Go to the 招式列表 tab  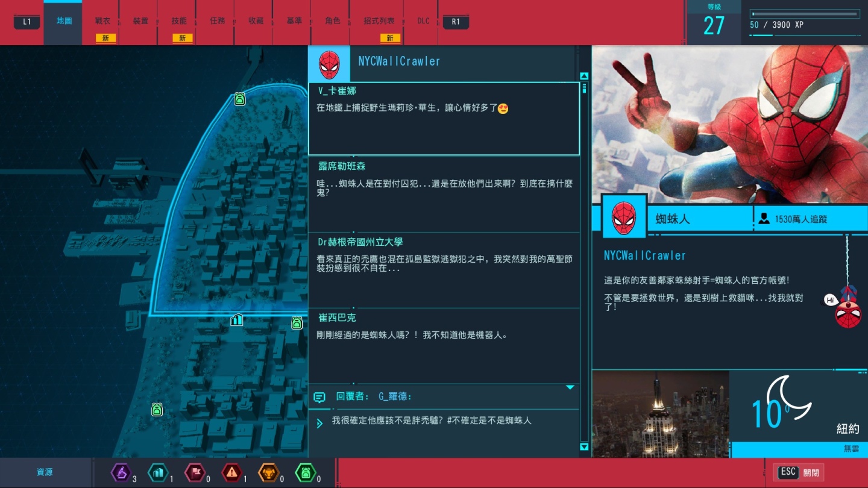click(x=379, y=21)
